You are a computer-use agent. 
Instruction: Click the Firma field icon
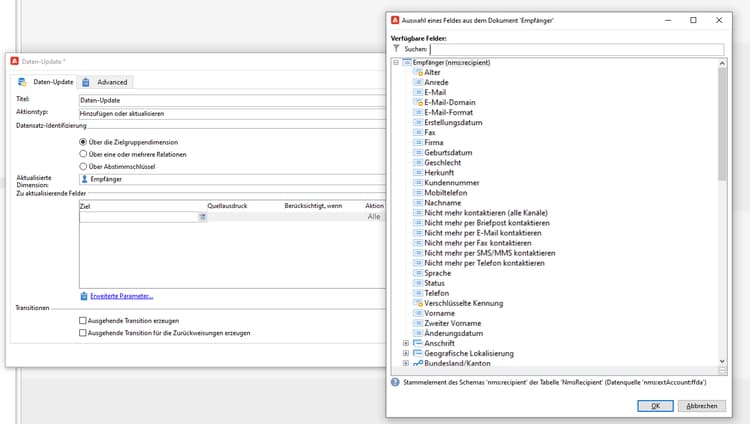pyautogui.click(x=418, y=143)
